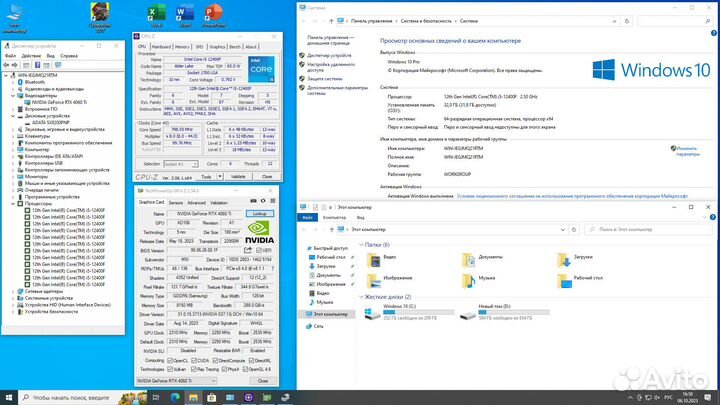Toggle the UEFI checkbox in GPU-Z

pyautogui.click(x=259, y=250)
